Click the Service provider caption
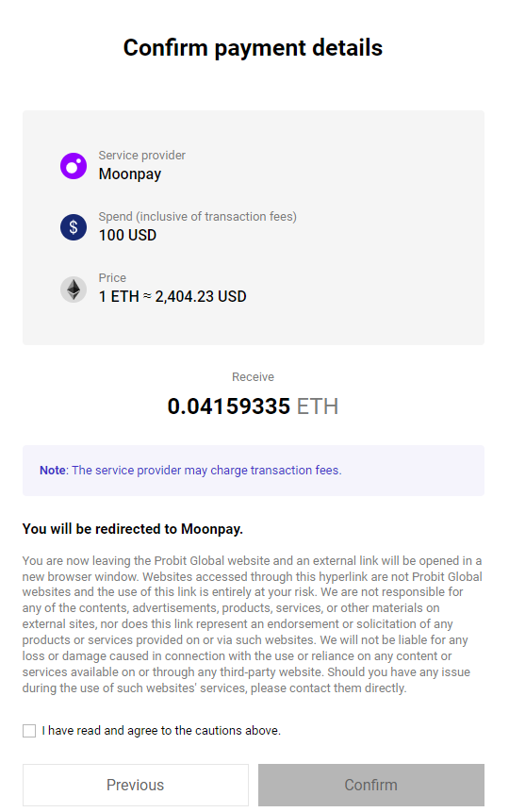 (x=142, y=156)
